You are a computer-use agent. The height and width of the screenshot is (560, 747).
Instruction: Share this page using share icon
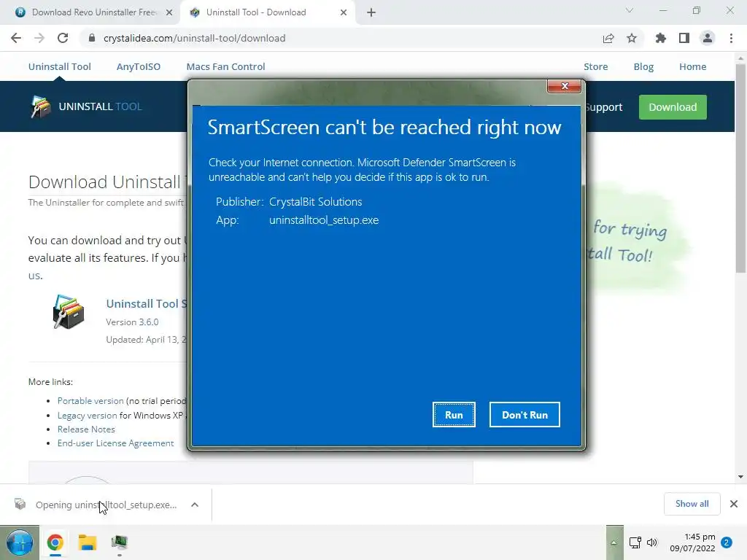pos(608,38)
